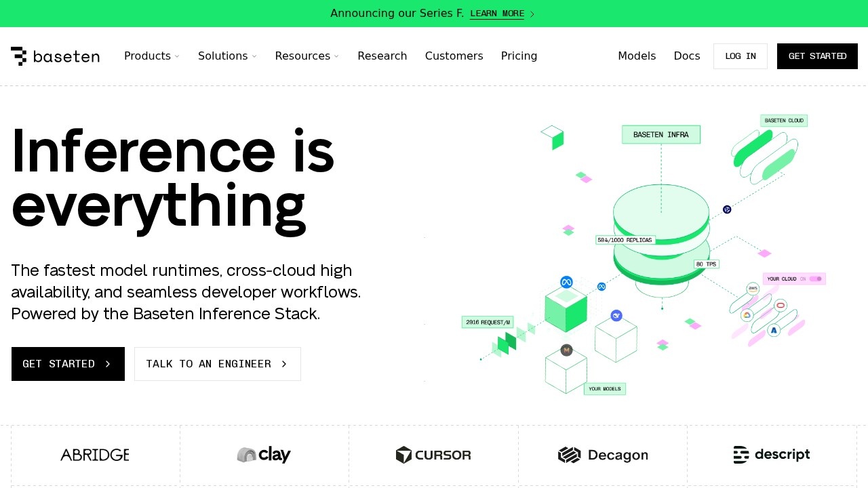Toggle the YOUR CLOUD ON switch

[x=815, y=279]
